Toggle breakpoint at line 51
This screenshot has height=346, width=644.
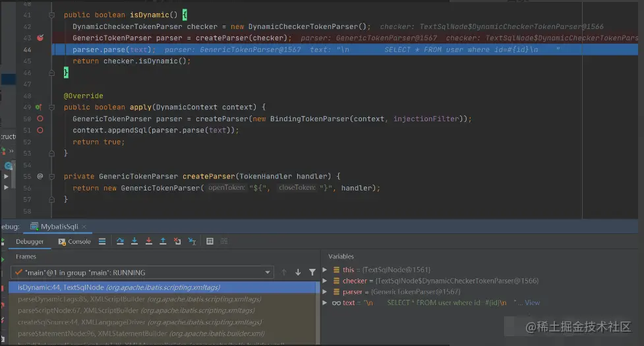pyautogui.click(x=40, y=130)
